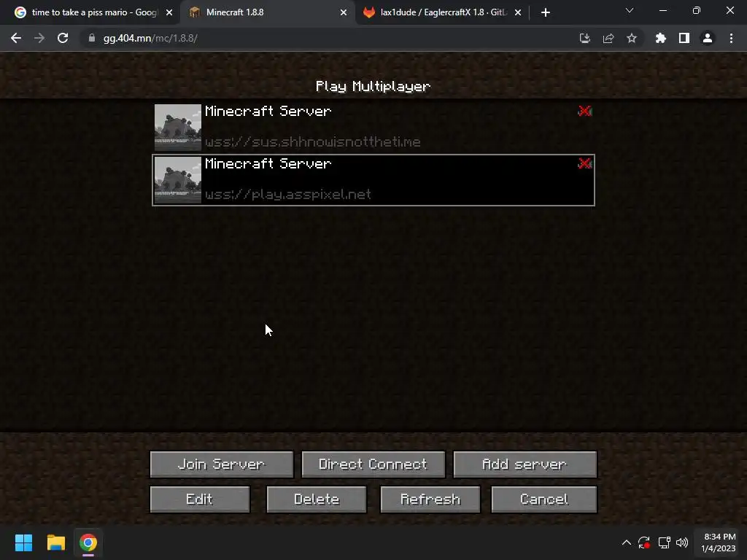Click the sync status tray icon

point(644,542)
